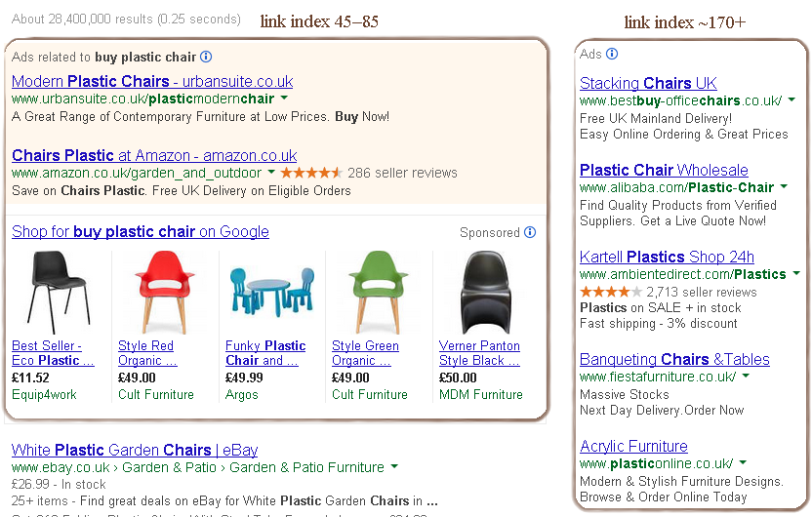Open Kartell Plastics Shop 24h ad
Image resolution: width=812 pixels, height=517 pixels.
667,257
